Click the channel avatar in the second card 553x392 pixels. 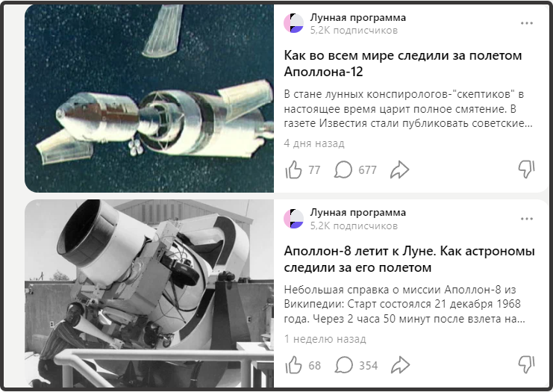[294, 219]
